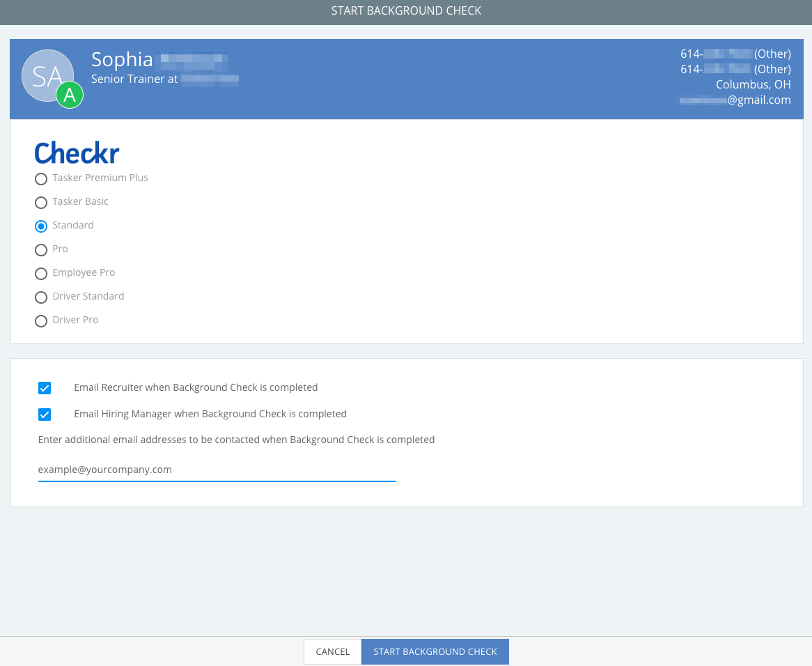Click the Start Background Check title bar text
This screenshot has width=812, height=666.
click(406, 11)
